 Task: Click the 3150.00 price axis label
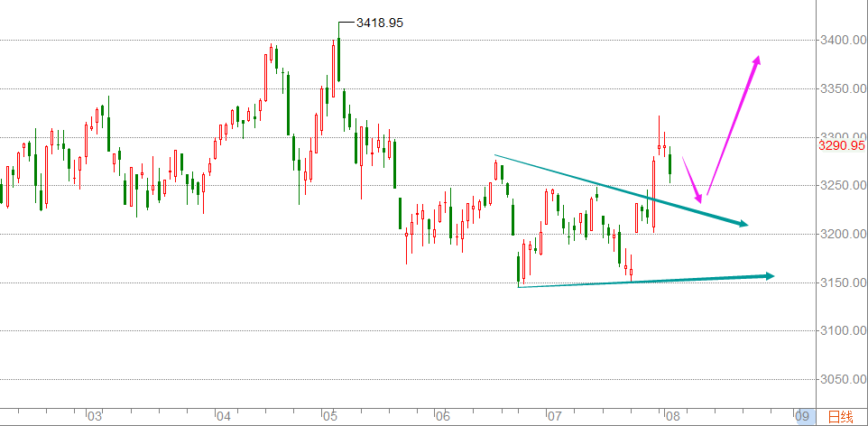click(x=842, y=283)
